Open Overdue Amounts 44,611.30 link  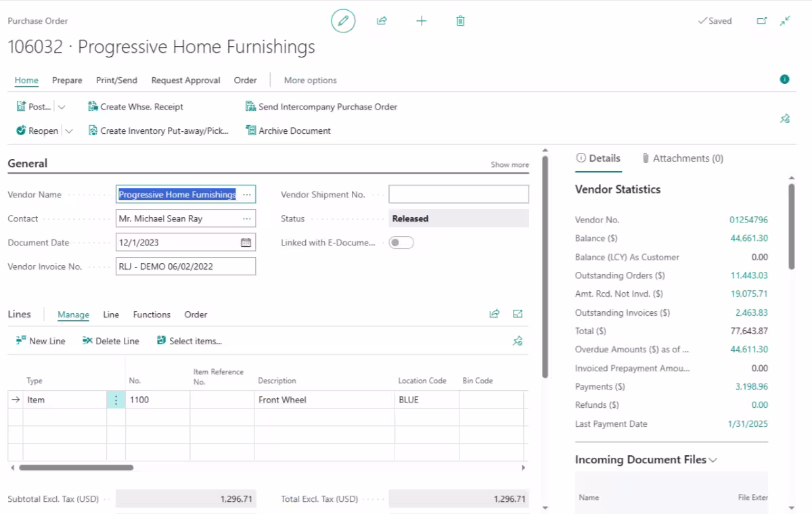pos(749,350)
